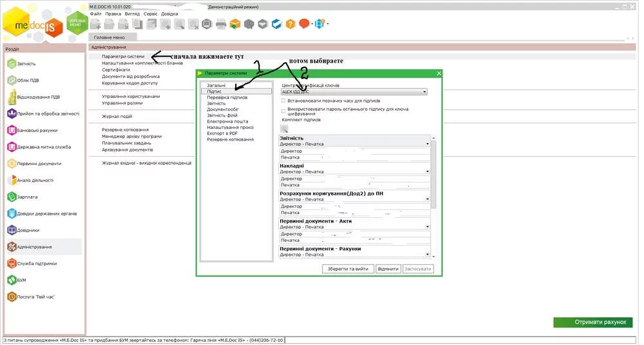Enable Встановлювати позначку часу для підписів

[283, 101]
